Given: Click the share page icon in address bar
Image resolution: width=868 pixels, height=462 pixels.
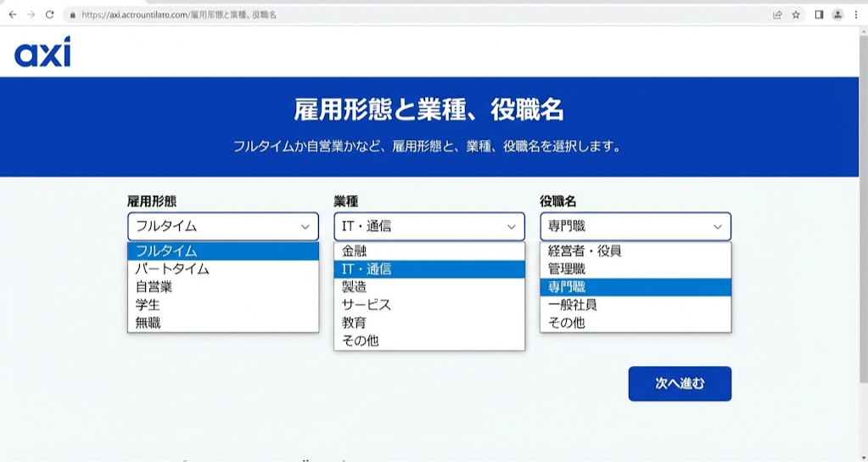Looking at the screenshot, I should tap(777, 14).
